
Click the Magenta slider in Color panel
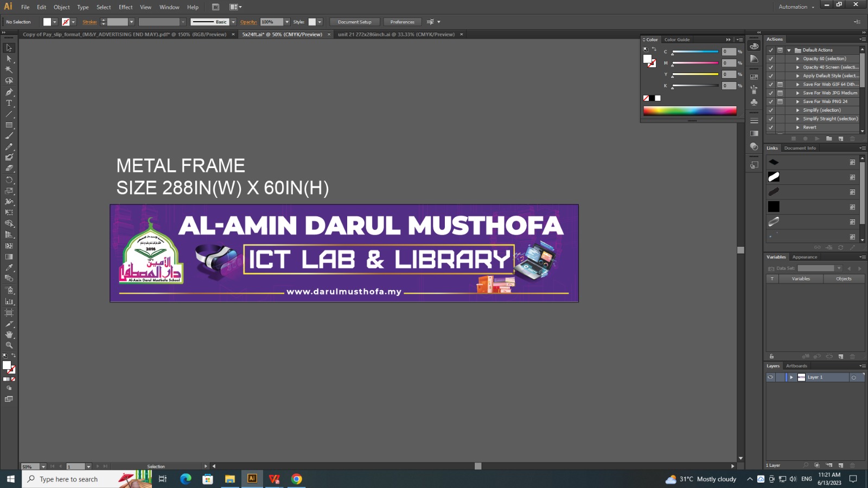click(x=695, y=63)
